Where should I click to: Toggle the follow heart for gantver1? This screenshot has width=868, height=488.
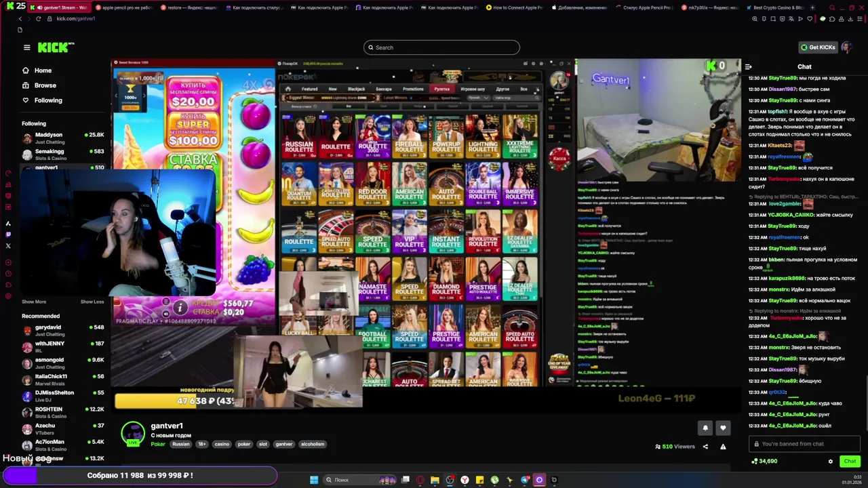click(x=723, y=428)
